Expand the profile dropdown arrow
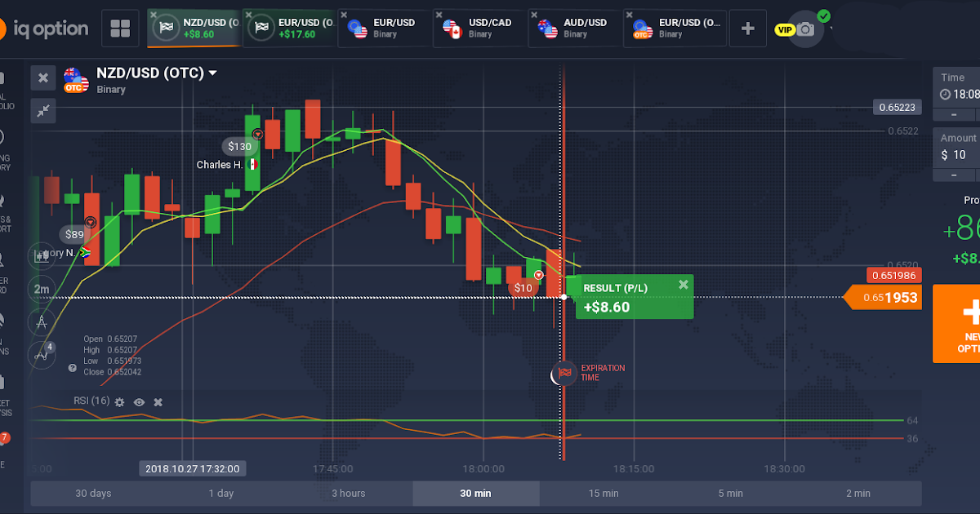This screenshot has width=980, height=514. click(x=831, y=29)
